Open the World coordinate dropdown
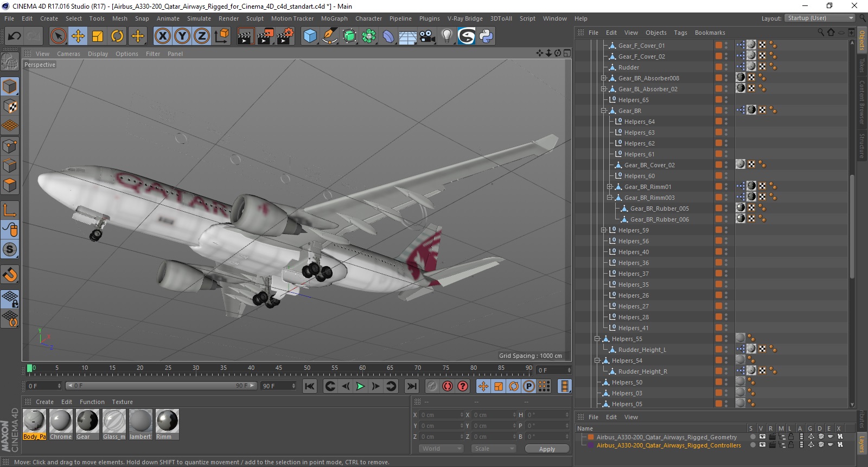Image resolution: width=868 pixels, height=467 pixels. [441, 449]
